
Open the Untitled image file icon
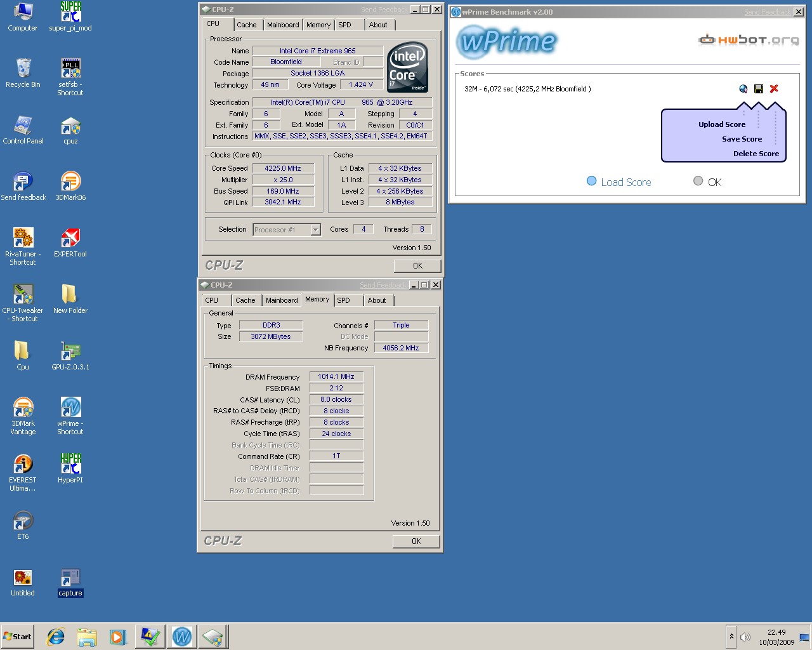23,582
